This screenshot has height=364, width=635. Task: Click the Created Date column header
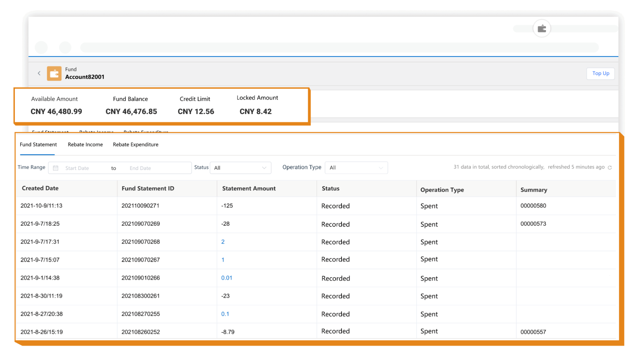click(40, 188)
